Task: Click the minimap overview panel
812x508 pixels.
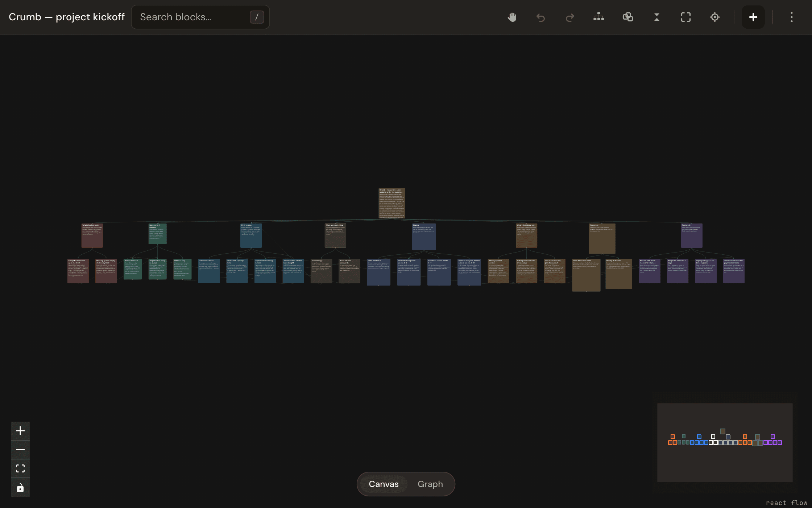Action: click(x=725, y=442)
